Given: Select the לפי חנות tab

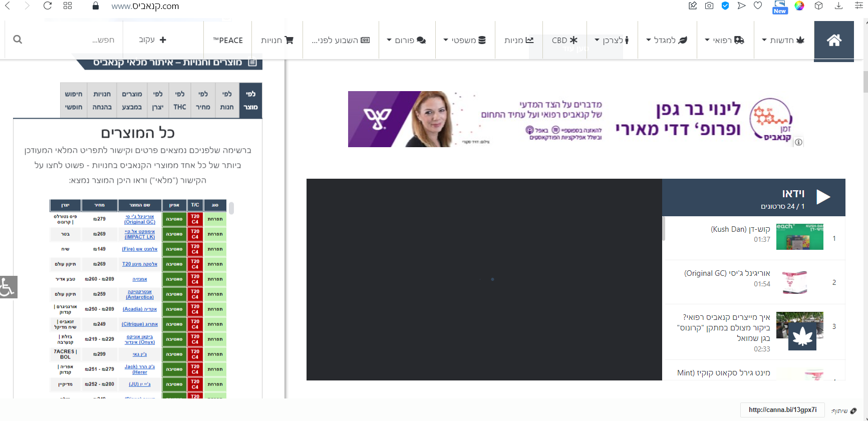Looking at the screenshot, I should click(227, 100).
